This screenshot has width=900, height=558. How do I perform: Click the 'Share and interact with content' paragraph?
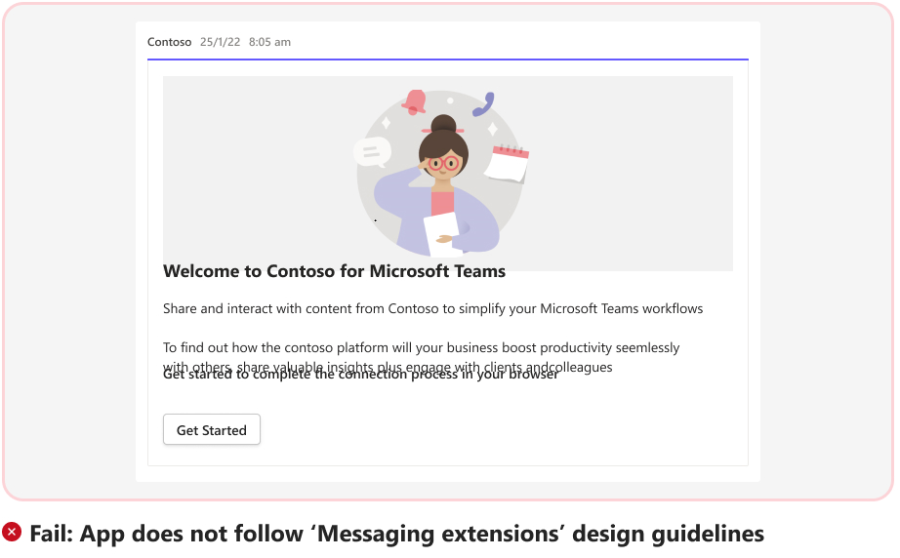(433, 308)
